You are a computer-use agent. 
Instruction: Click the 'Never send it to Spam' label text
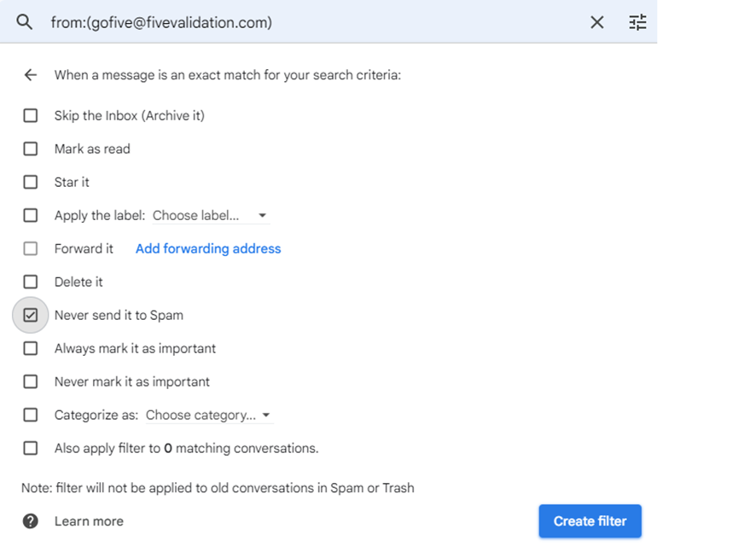click(x=119, y=315)
